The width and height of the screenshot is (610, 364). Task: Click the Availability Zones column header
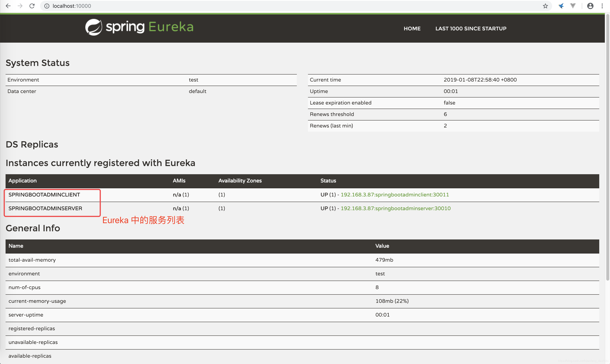[240, 181]
